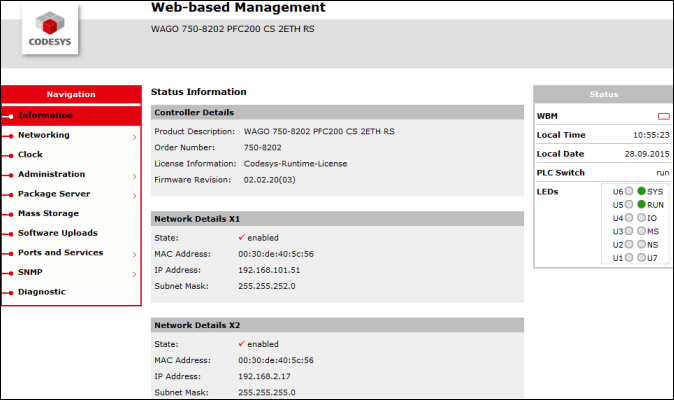Click the X1 State enabled checkmark
Image resolution: width=674 pixels, height=400 pixels.
coord(242,238)
